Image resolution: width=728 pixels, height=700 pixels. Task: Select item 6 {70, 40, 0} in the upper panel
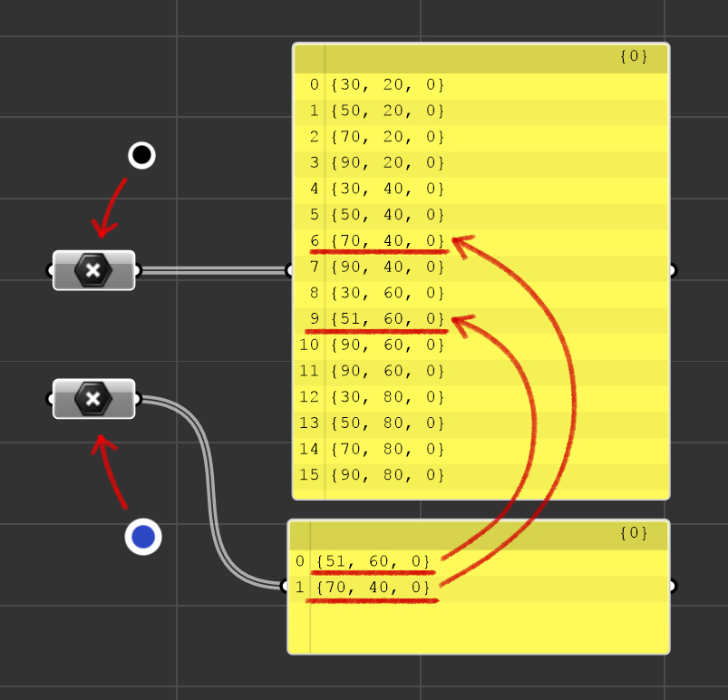click(x=387, y=241)
